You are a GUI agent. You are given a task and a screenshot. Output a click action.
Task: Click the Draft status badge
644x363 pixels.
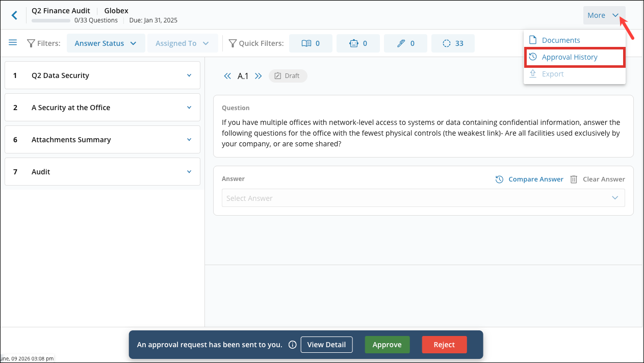(x=288, y=76)
